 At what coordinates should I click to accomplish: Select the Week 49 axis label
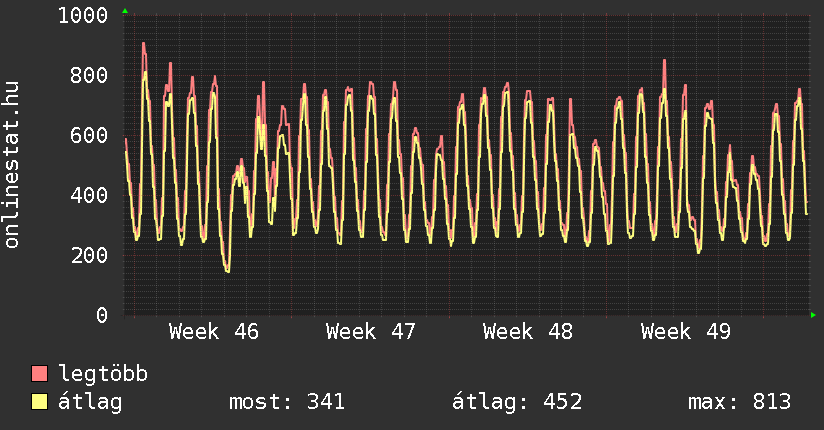click(686, 332)
